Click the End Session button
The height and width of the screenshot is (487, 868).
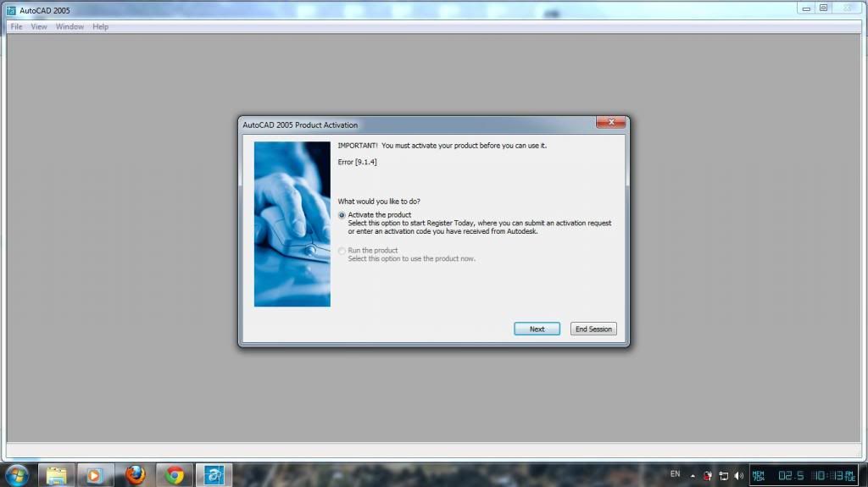tap(593, 329)
